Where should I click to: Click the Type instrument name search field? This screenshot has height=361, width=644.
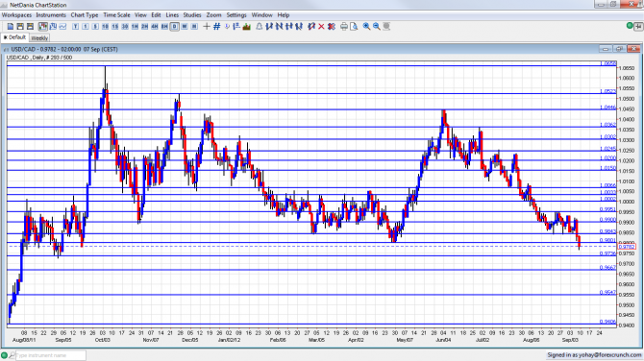(51, 355)
